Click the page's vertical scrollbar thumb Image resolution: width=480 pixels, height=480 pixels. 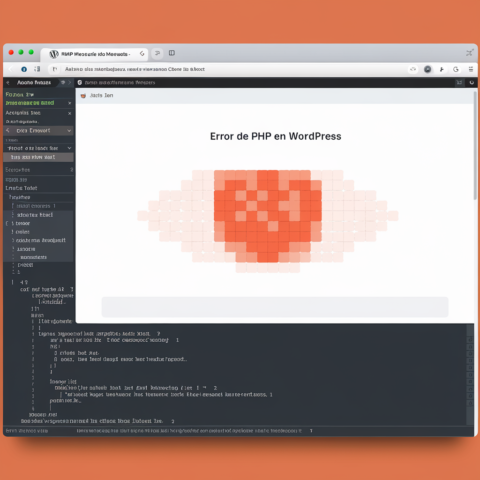(x=475, y=145)
